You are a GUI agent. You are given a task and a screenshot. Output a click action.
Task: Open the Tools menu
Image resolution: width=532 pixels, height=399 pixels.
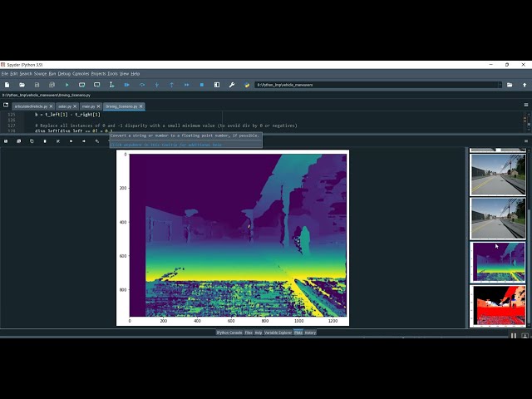112,74
